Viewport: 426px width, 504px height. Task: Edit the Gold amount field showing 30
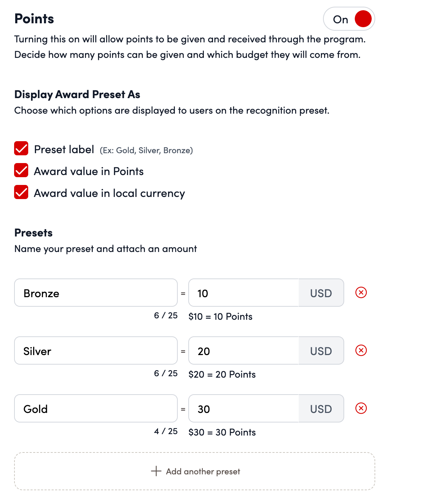coord(244,409)
